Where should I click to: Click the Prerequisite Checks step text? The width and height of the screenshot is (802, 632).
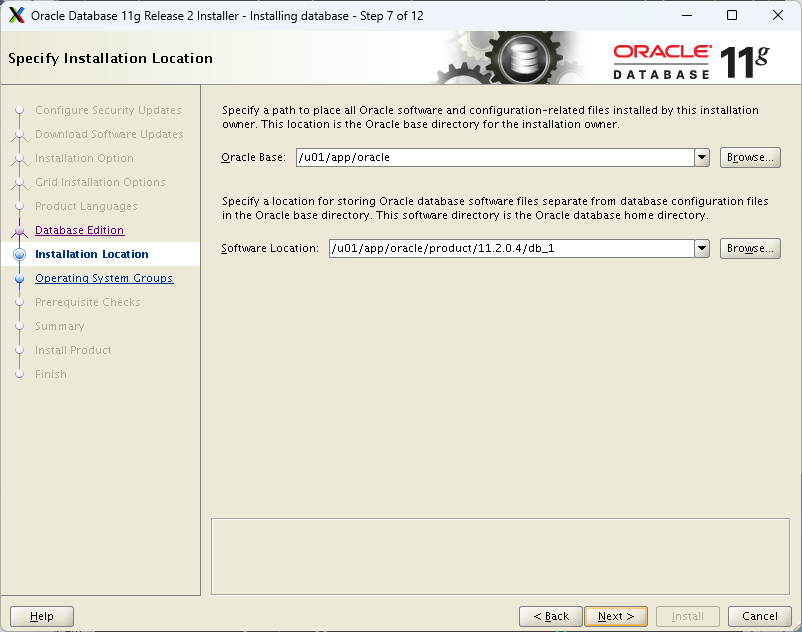click(x=87, y=302)
